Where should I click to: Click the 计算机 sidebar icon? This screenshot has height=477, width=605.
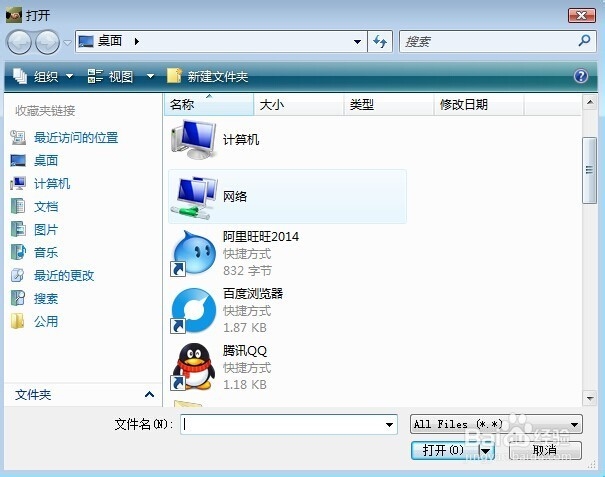18,184
